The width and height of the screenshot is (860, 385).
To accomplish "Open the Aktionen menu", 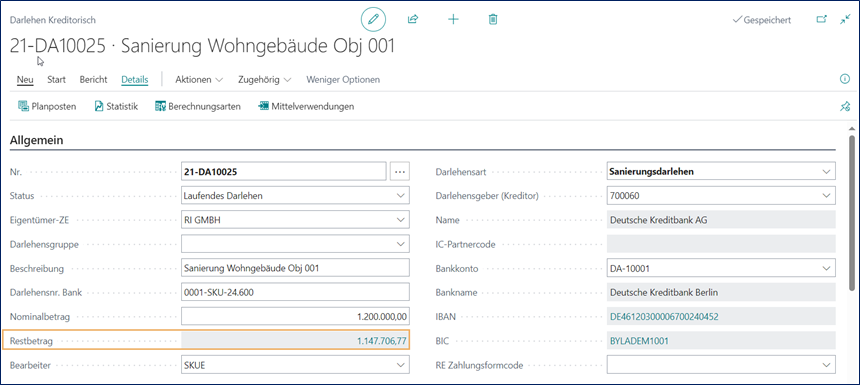I will coord(199,80).
